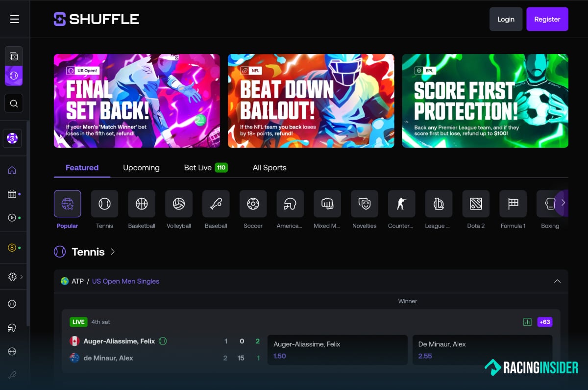Image resolution: width=588 pixels, height=390 pixels.
Task: Open the sidebar search
Action: point(14,104)
